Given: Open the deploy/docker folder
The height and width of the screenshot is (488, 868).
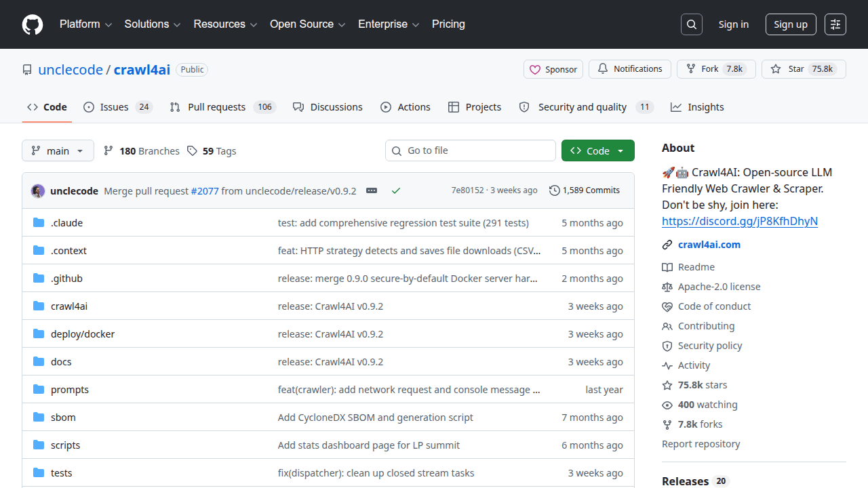Looking at the screenshot, I should point(83,334).
